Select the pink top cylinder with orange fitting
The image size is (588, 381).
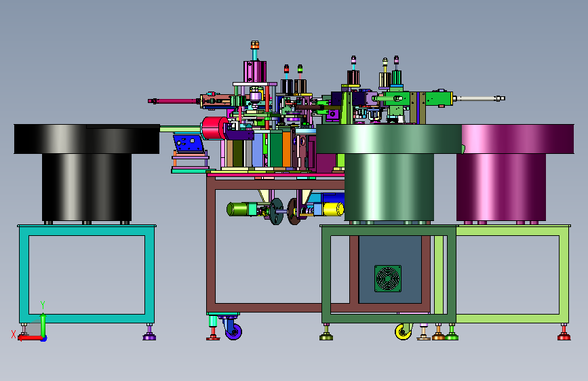click(255, 72)
